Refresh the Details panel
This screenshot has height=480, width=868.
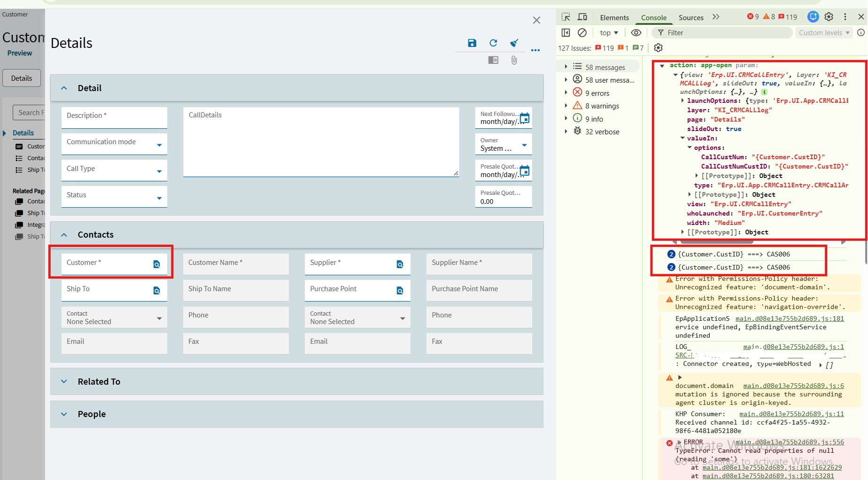point(493,43)
